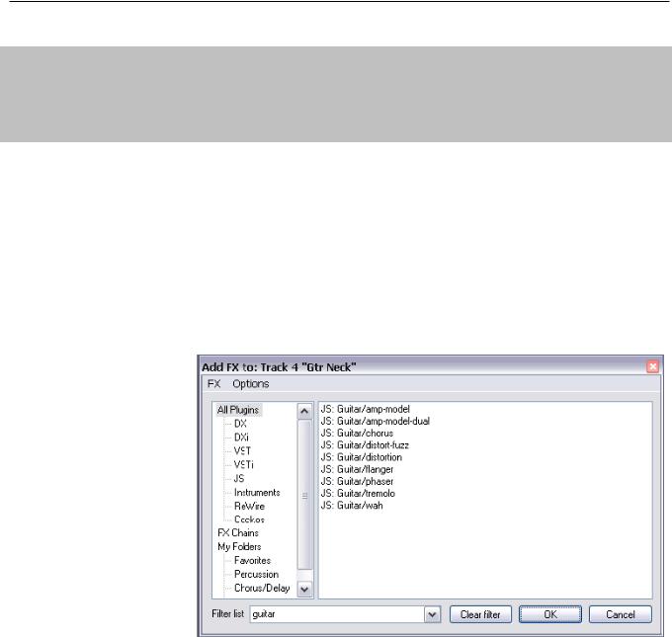Open the Options menu
Viewport: 672px width, 637px height.
pyautogui.click(x=251, y=383)
